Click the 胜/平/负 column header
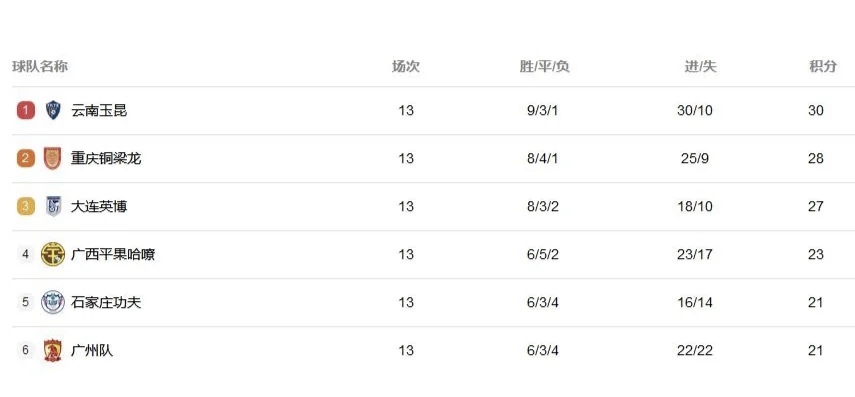The height and width of the screenshot is (397, 855). 545,67
